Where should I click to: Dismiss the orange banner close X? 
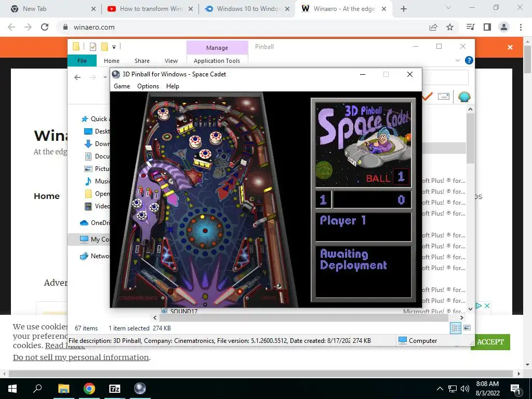pos(510,47)
